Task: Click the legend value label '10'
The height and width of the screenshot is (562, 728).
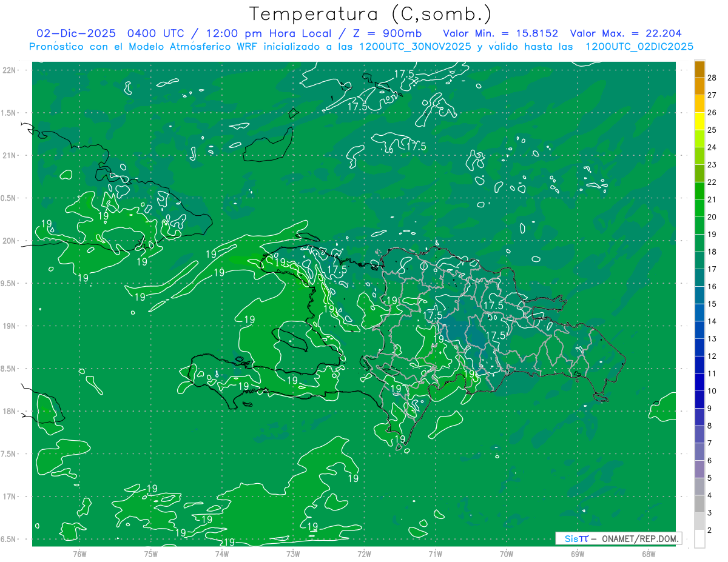Action: [x=712, y=390]
